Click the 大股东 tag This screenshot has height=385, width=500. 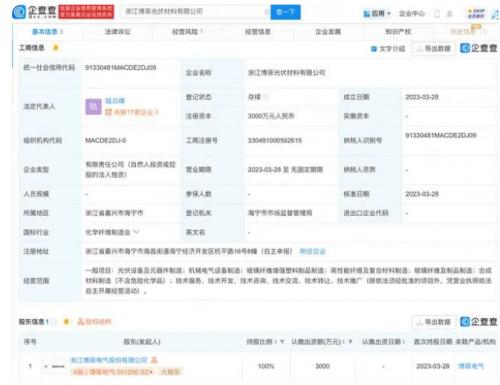tap(170, 372)
